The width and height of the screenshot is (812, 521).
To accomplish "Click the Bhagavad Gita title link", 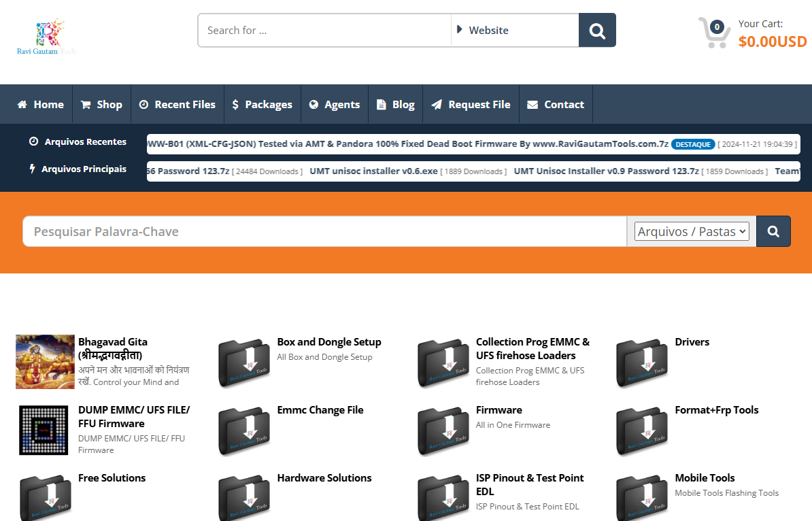I will 113,348.
